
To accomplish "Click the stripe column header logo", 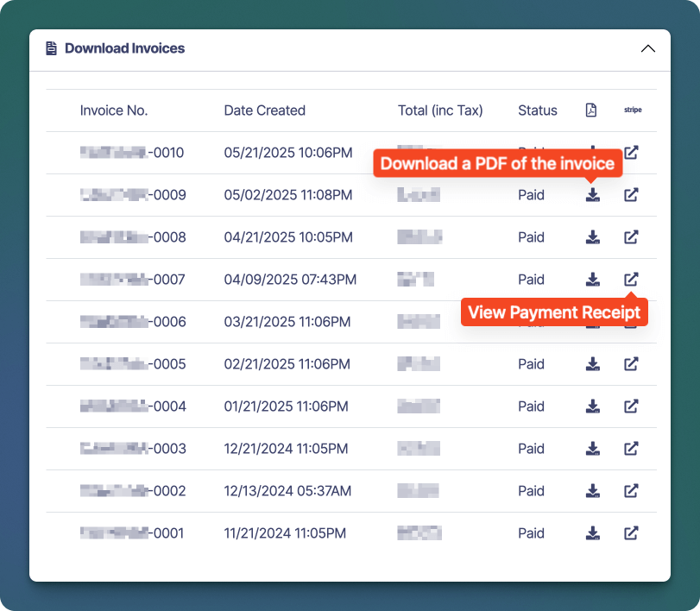I will click(x=633, y=110).
